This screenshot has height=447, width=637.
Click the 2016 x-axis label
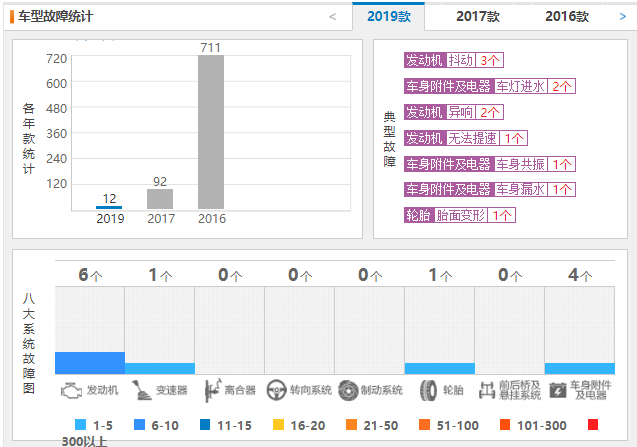coord(212,219)
